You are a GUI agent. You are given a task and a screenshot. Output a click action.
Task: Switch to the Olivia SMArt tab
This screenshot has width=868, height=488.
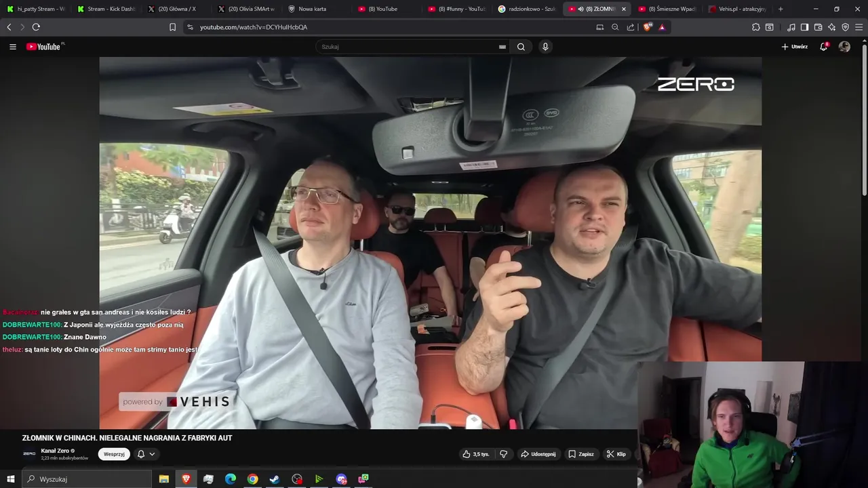(x=247, y=9)
